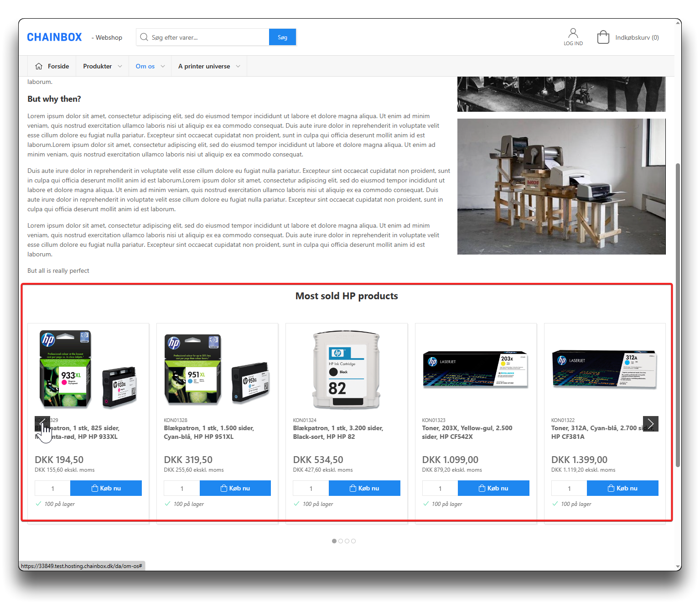Select fourth carousel pagination dot

pyautogui.click(x=353, y=541)
